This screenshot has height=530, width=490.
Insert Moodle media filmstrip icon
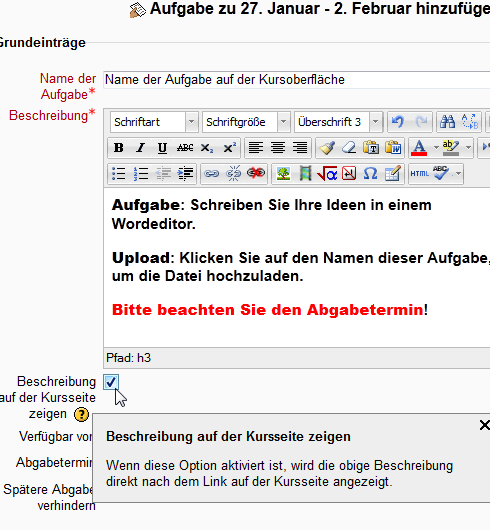pos(305,174)
